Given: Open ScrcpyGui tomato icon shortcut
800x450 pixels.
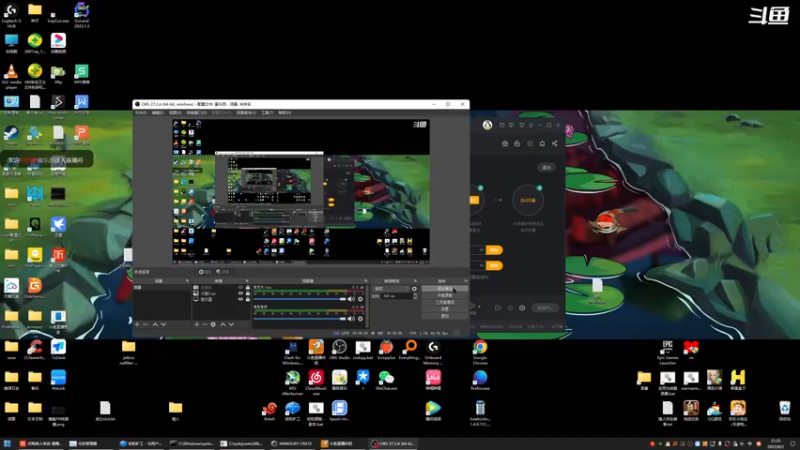Looking at the screenshot, I should tap(386, 351).
